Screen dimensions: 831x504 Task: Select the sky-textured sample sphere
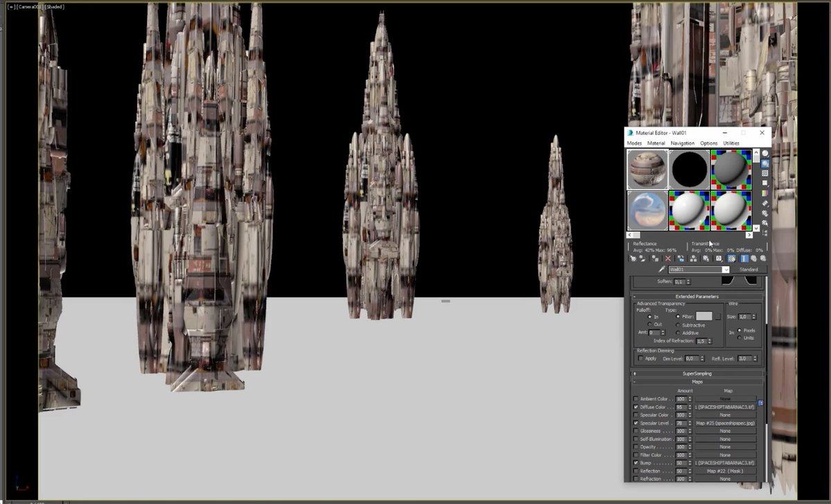[x=647, y=210]
